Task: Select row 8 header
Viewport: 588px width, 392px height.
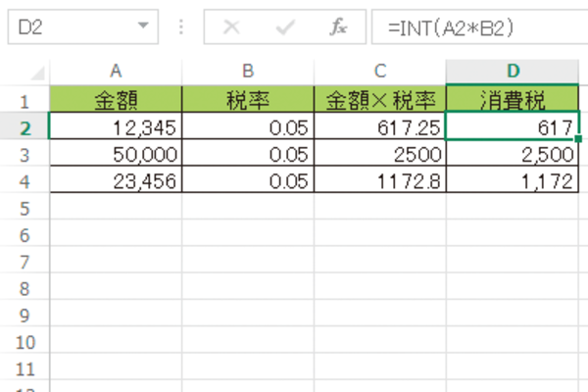Action: coord(24,288)
